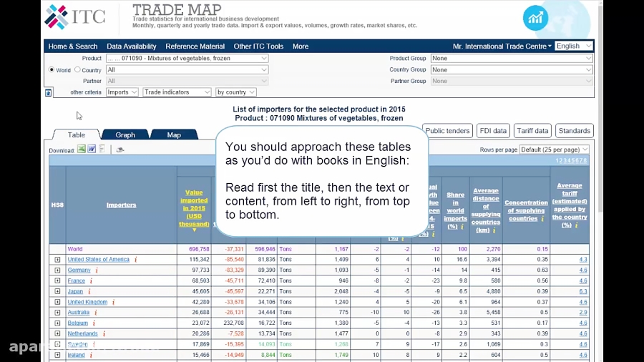Viewport: 644px width, 362px height.
Task: Open info icon next to United States of America
Action: [x=135, y=260]
